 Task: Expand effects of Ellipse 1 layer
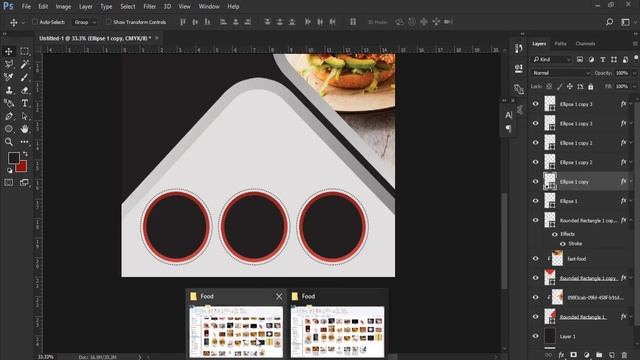click(x=631, y=201)
